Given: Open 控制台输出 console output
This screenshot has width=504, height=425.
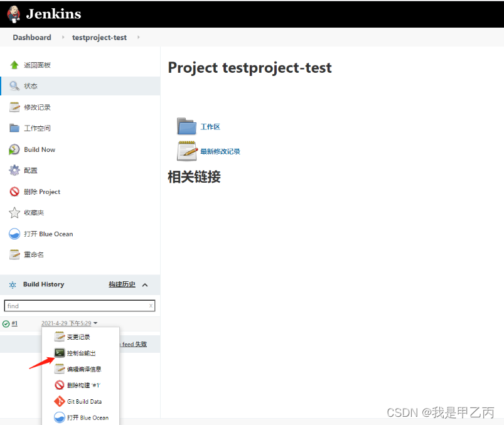Looking at the screenshot, I should [x=82, y=353].
